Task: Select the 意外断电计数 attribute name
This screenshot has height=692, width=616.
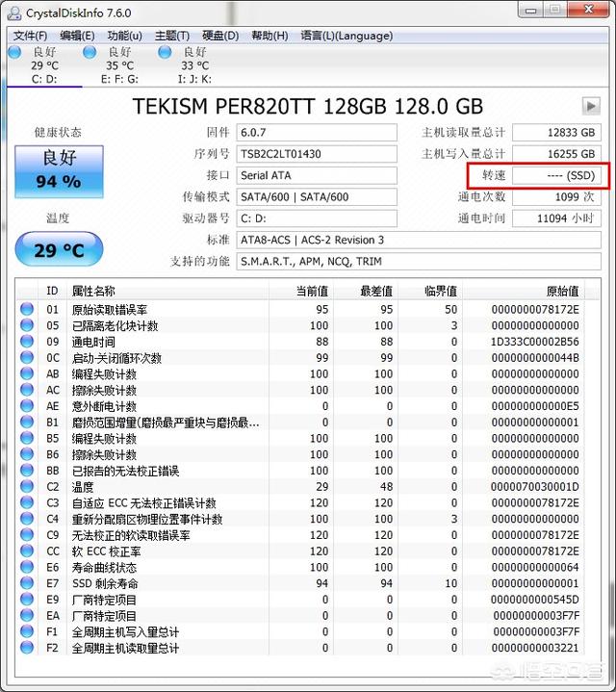Action: [105, 406]
